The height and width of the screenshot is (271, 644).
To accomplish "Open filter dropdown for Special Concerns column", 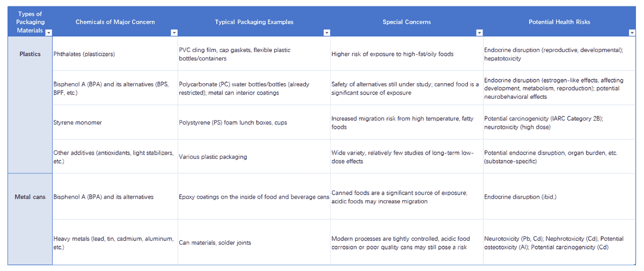I will click(x=479, y=33).
